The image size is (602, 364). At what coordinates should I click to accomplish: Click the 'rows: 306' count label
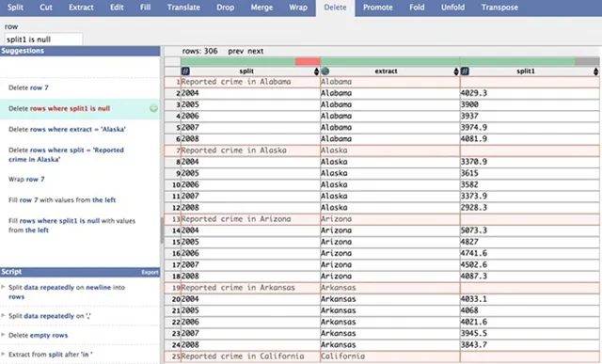tap(199, 51)
